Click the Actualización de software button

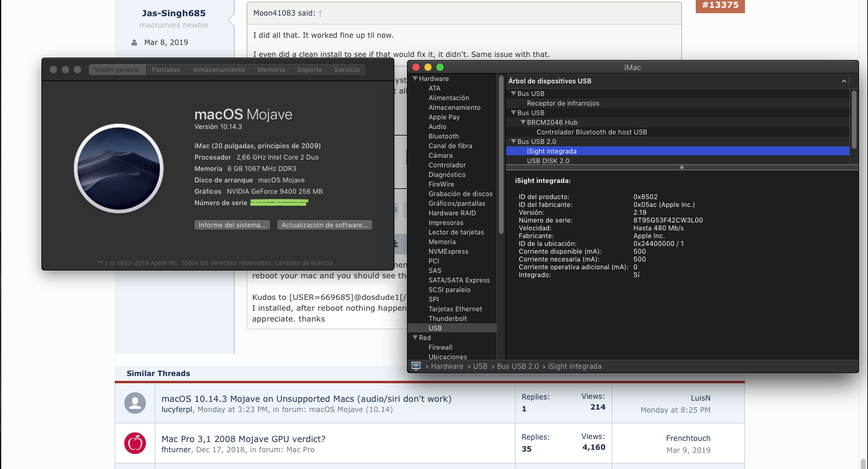point(325,225)
